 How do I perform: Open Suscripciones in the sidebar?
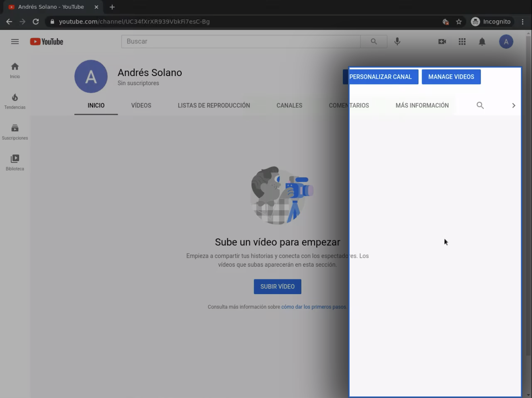pos(15,132)
